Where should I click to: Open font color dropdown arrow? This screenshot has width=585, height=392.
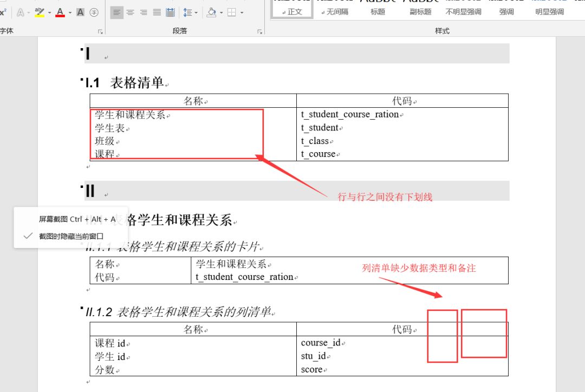70,12
